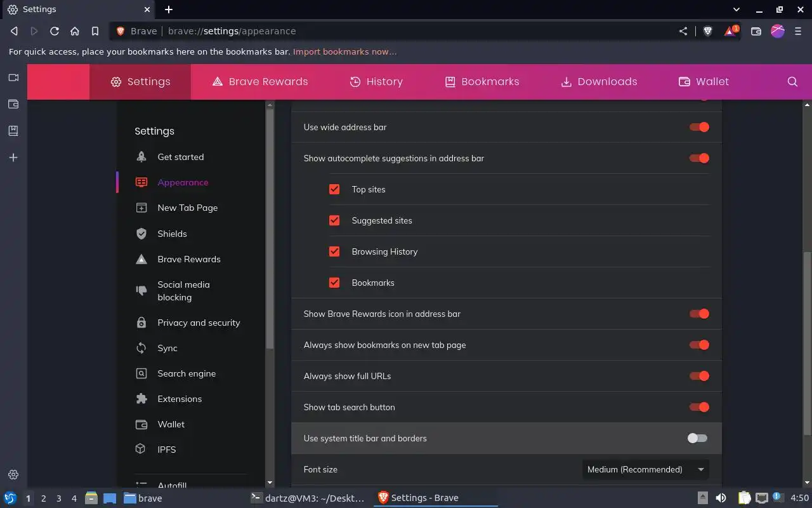Image resolution: width=812 pixels, height=508 pixels.
Task: Open the system start menu icon
Action: 10,498
